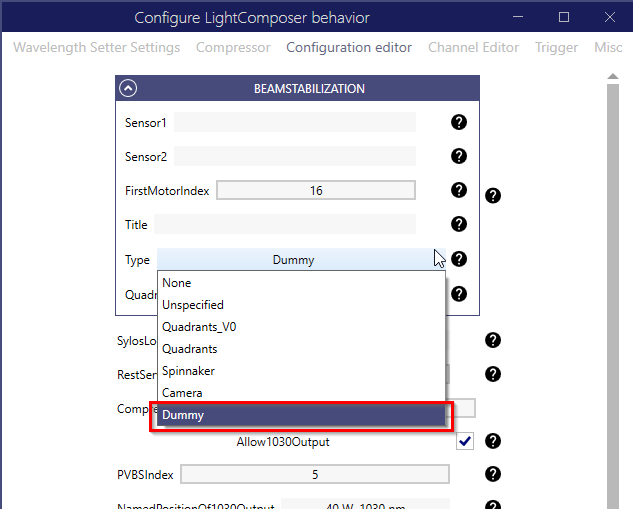Open the Compressor tab
Image resolution: width=633 pixels, height=509 pixels.
pos(233,48)
